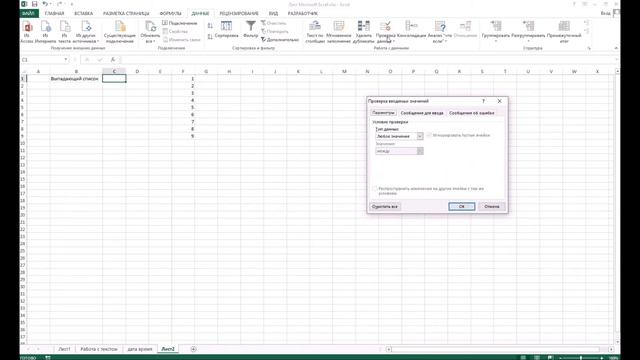Switch to sheet tab 'Лист1'

click(x=64, y=349)
